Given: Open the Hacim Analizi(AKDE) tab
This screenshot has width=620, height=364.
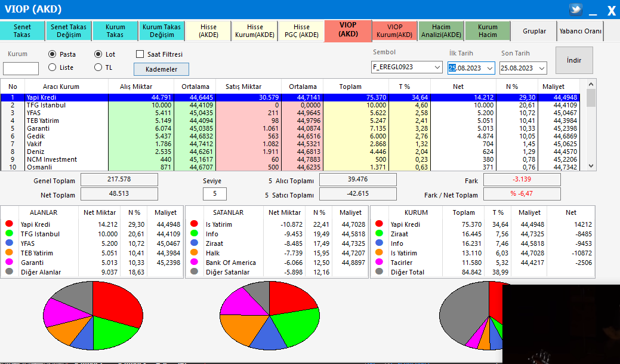Looking at the screenshot, I should (x=441, y=31).
